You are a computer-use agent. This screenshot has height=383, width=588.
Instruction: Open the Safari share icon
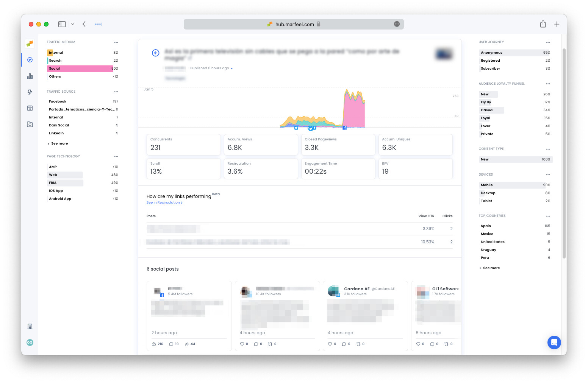click(543, 23)
